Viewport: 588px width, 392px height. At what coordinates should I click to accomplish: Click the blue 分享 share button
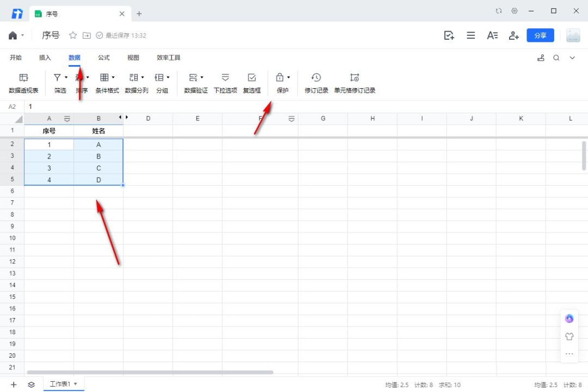(540, 35)
